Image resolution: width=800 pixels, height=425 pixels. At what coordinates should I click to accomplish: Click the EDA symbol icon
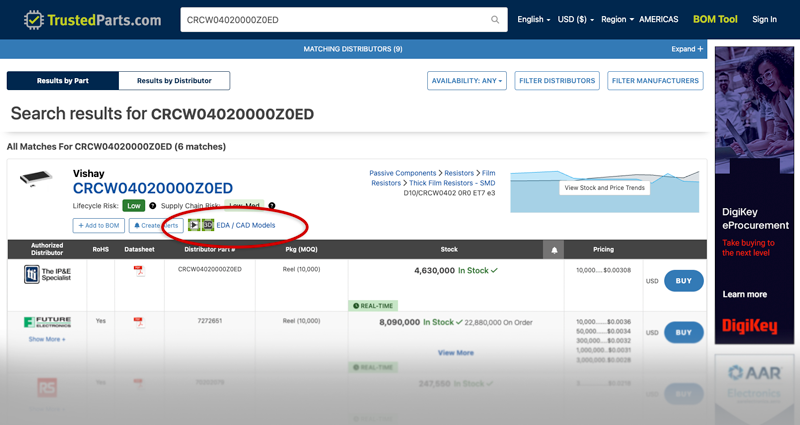pos(194,225)
